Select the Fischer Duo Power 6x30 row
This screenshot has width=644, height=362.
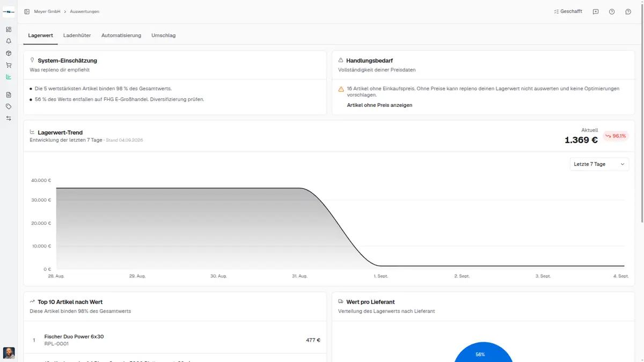click(175, 340)
